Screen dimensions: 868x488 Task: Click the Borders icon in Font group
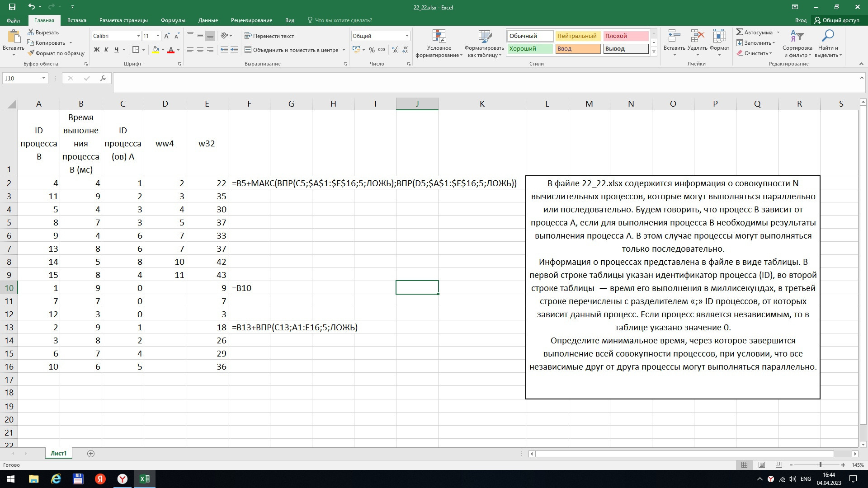pos(136,50)
